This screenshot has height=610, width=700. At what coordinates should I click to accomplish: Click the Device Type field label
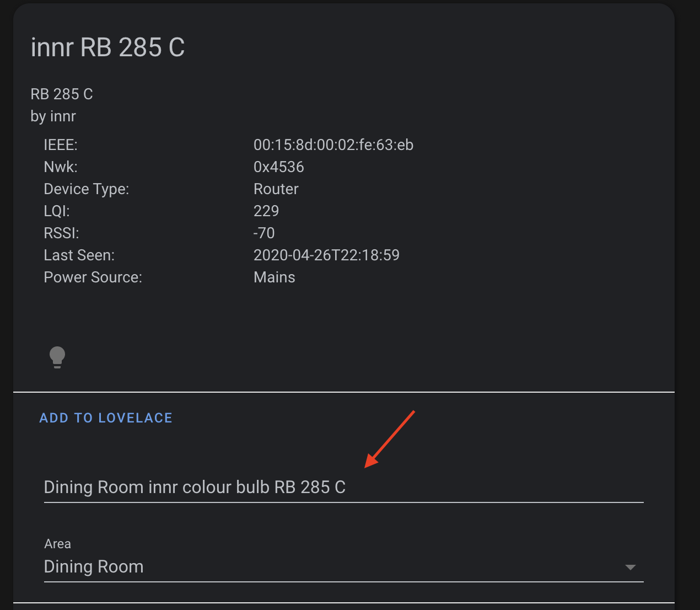click(86, 189)
